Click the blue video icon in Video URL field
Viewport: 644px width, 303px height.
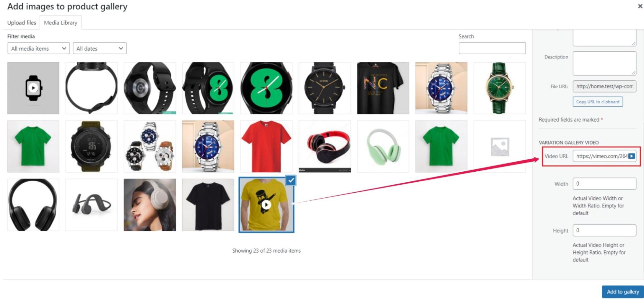[632, 156]
